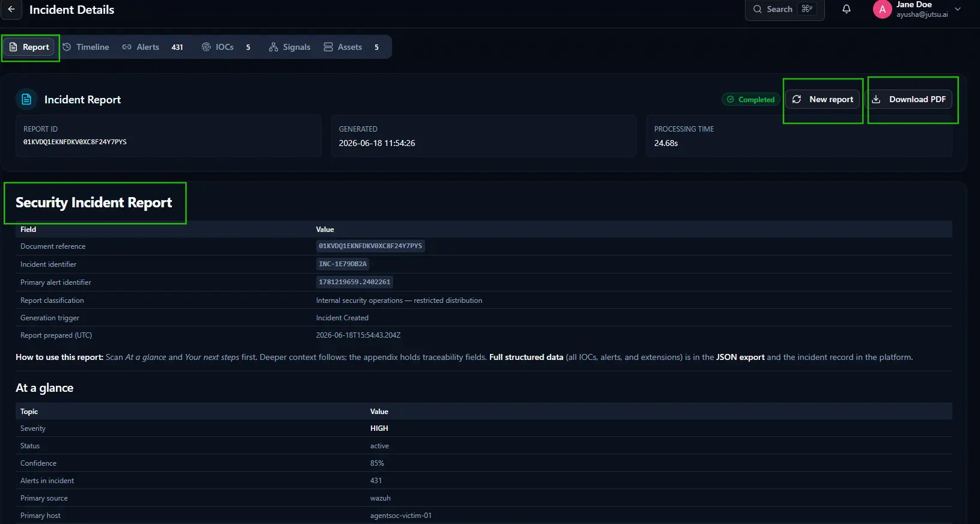Click the 'At a glance' heading
Image resolution: width=980 pixels, height=524 pixels.
click(44, 388)
